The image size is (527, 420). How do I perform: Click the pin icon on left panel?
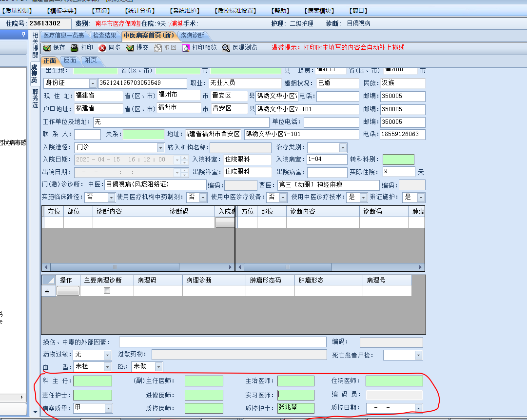point(23,34)
